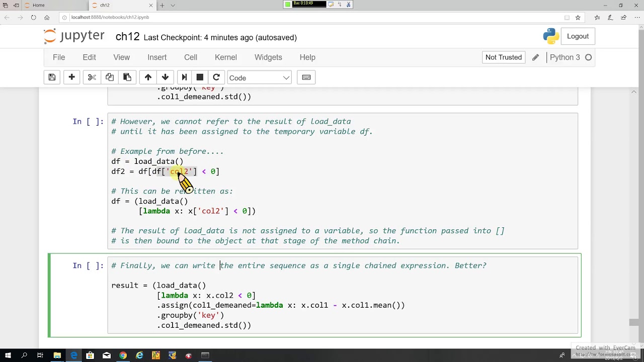Open Chrome from the taskbar
Screen dimensions: 644x362
click(x=123, y=355)
